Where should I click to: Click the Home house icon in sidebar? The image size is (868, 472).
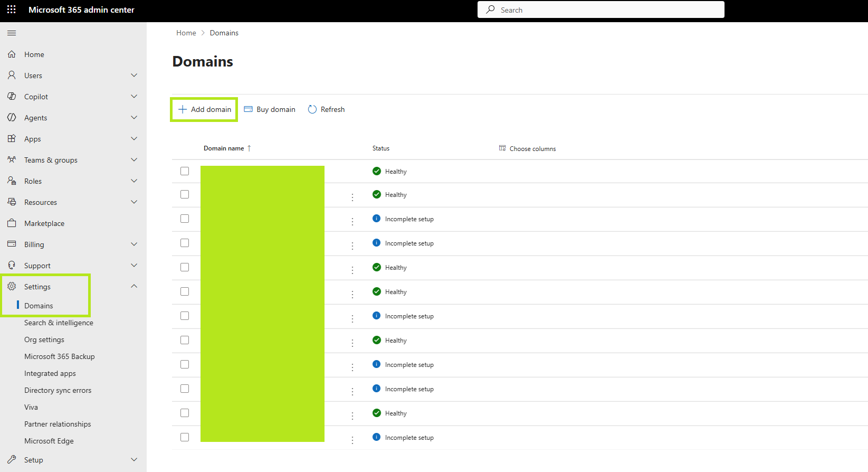click(x=12, y=54)
